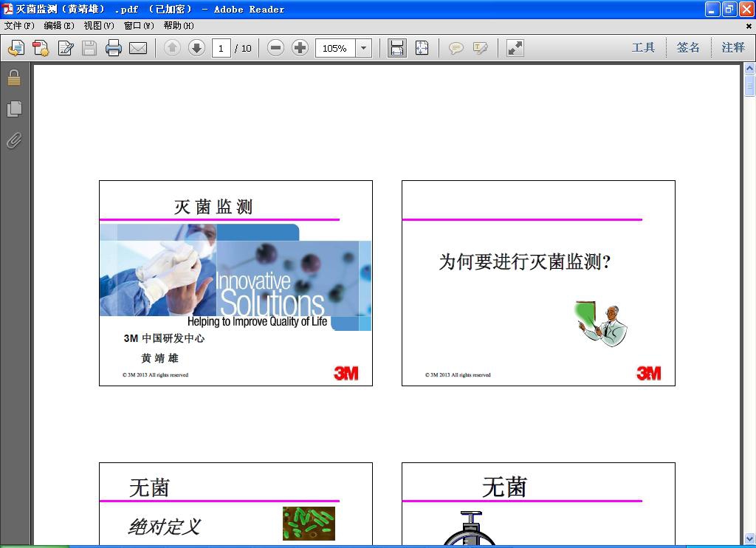Viewport: 756px width, 548px height.
Task: Toggle Fit Page display mode
Action: [x=422, y=47]
